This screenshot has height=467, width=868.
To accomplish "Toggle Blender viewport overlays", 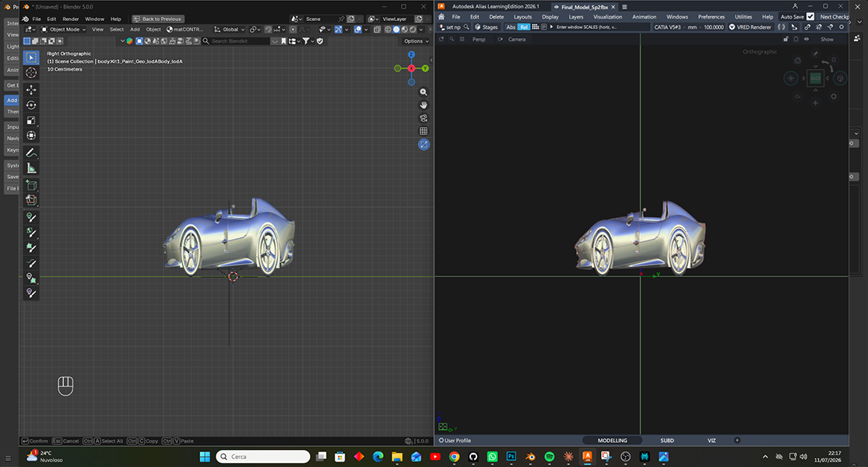I will 357,30.
